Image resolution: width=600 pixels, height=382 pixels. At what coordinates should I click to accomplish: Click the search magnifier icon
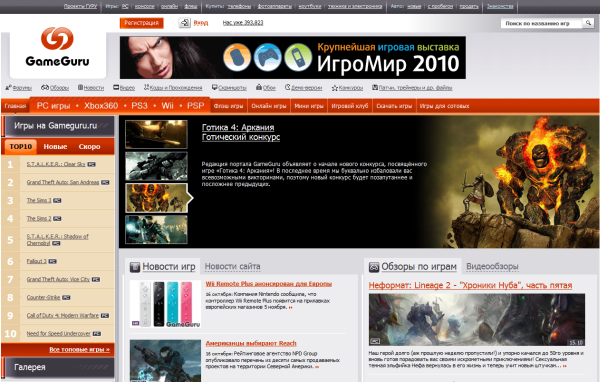588,23
